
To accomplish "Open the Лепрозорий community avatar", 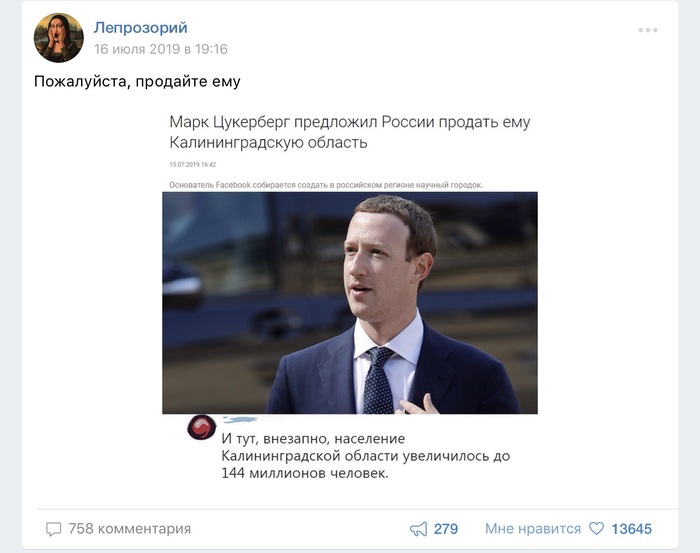I will pos(58,37).
